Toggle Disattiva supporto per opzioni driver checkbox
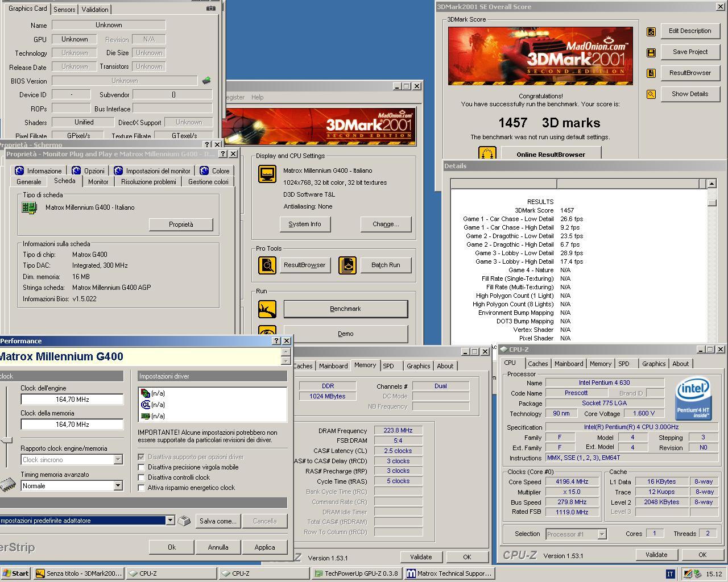Viewport: 728px width, 582px height. click(142, 457)
